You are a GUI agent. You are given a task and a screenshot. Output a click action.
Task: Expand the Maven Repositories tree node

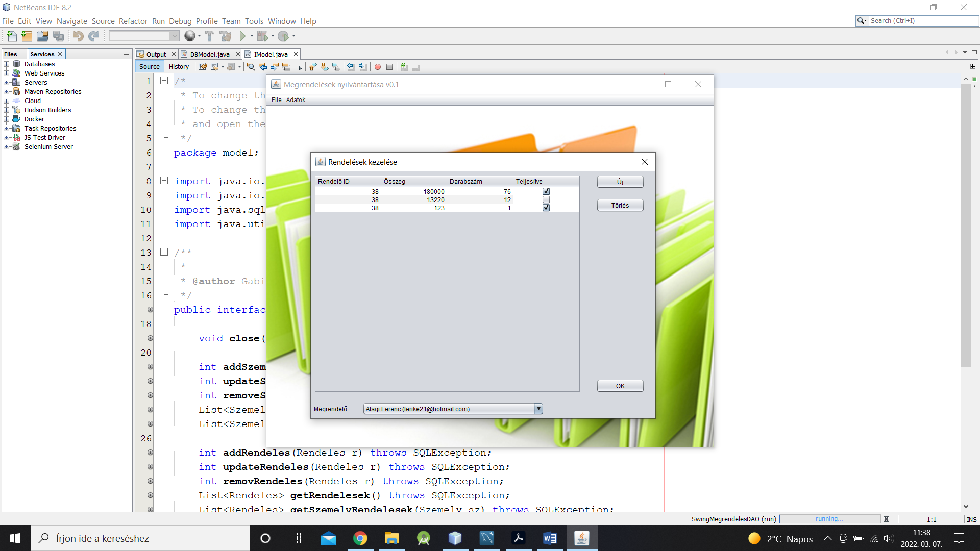point(7,91)
